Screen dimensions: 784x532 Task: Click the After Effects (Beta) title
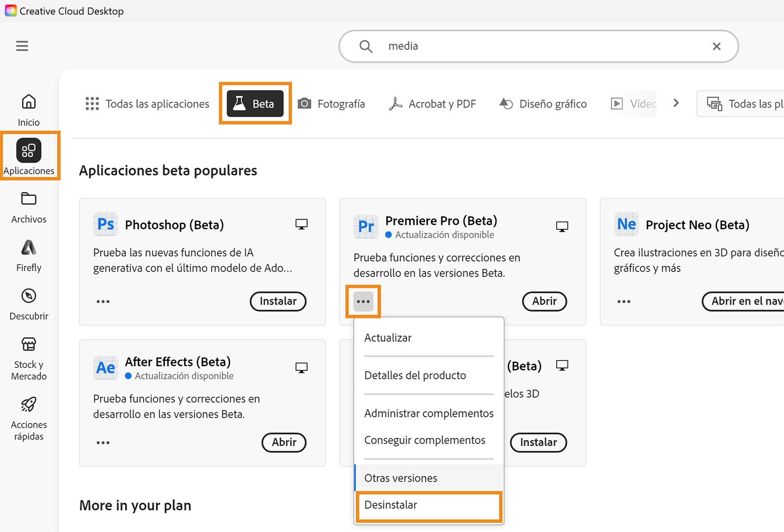178,362
